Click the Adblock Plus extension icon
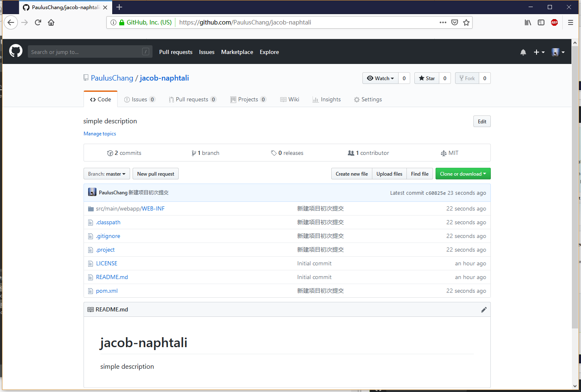Viewport: 581px width, 392px height. (554, 22)
